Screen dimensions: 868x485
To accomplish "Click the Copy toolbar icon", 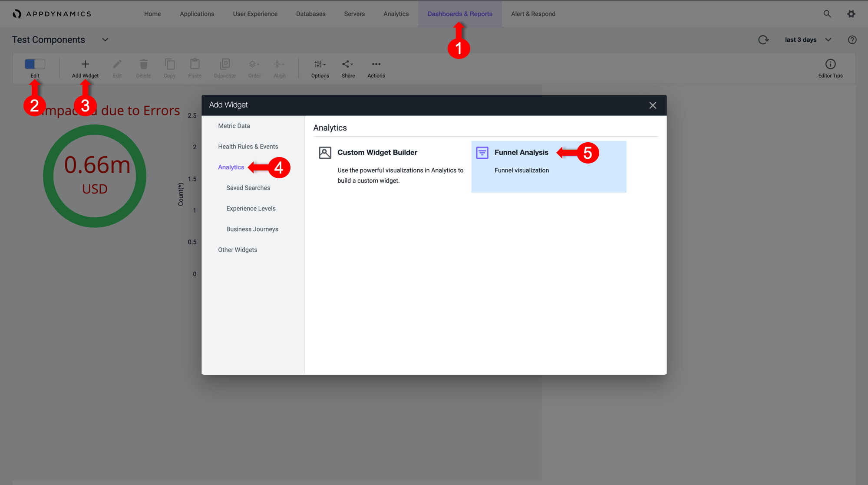I will point(169,64).
